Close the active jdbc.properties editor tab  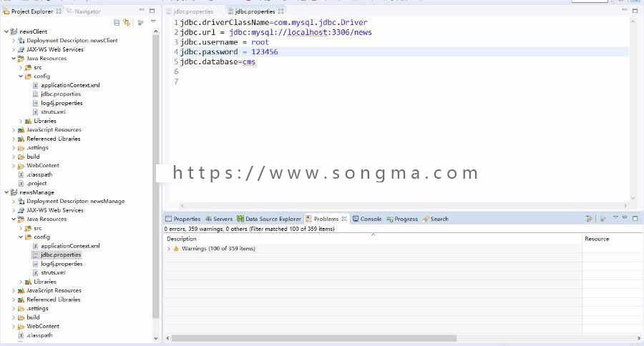coord(281,11)
